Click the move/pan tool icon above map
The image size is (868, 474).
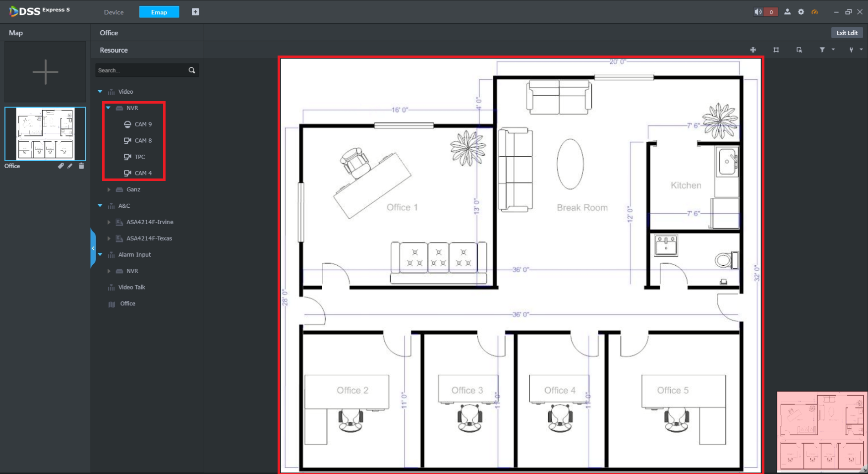[x=753, y=50]
